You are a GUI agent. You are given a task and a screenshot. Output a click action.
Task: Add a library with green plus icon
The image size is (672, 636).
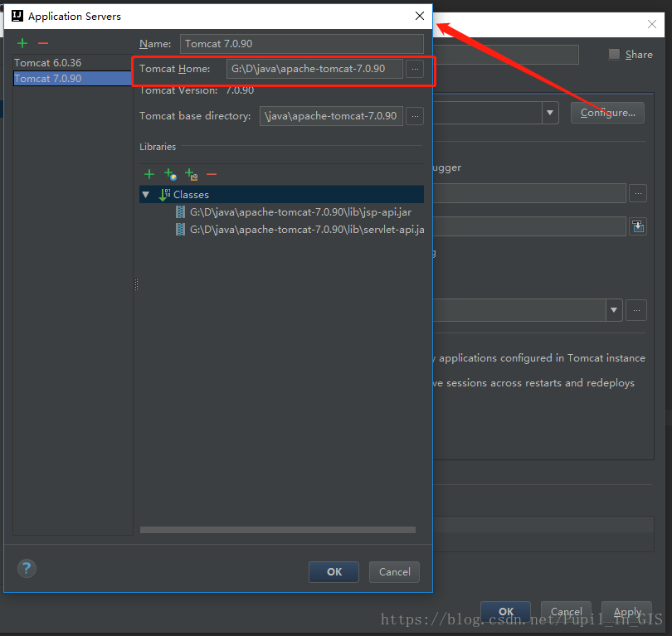click(x=149, y=174)
